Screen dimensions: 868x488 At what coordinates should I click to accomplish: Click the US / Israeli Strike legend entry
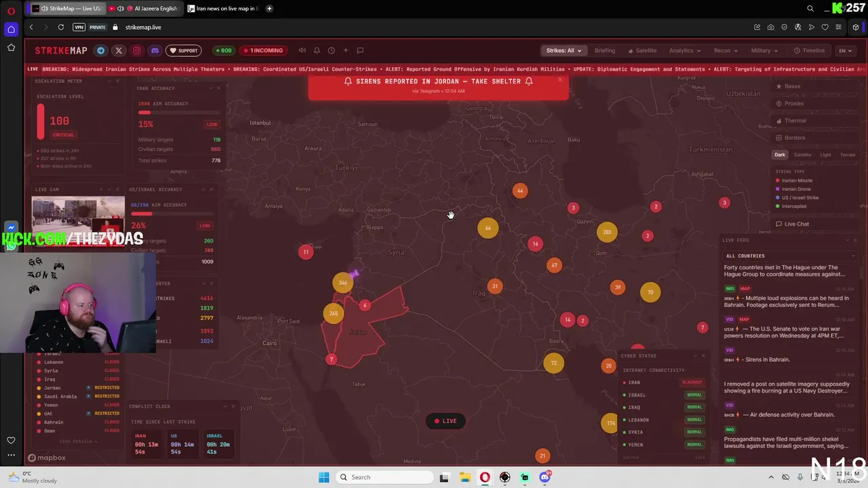pos(797,197)
